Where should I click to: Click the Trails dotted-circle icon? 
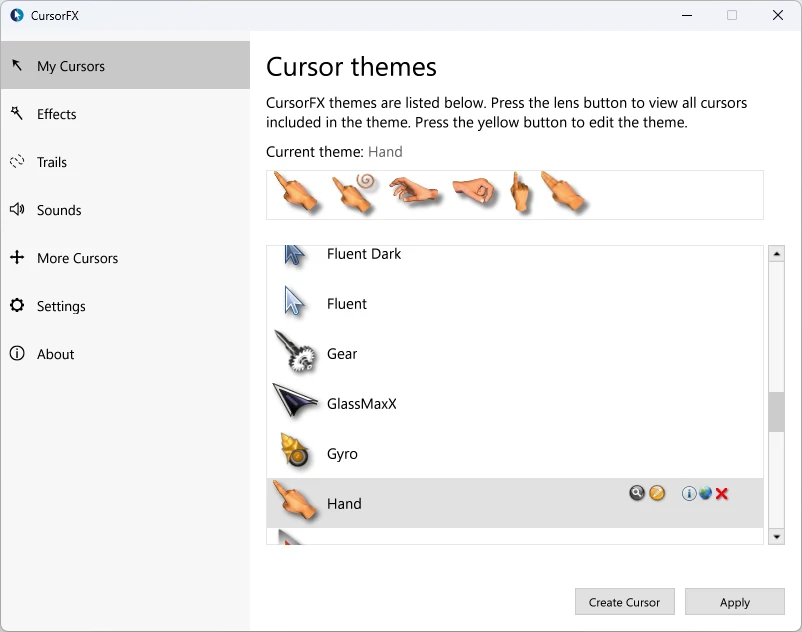pyautogui.click(x=17, y=161)
